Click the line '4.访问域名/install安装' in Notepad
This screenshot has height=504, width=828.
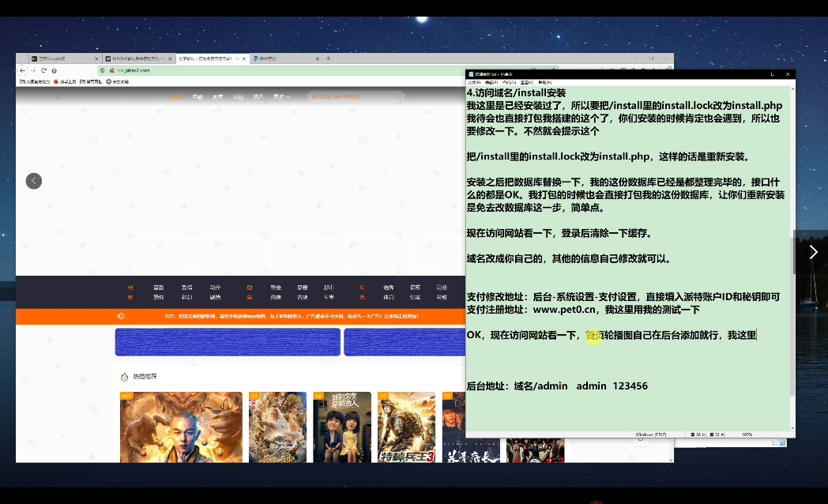point(516,93)
